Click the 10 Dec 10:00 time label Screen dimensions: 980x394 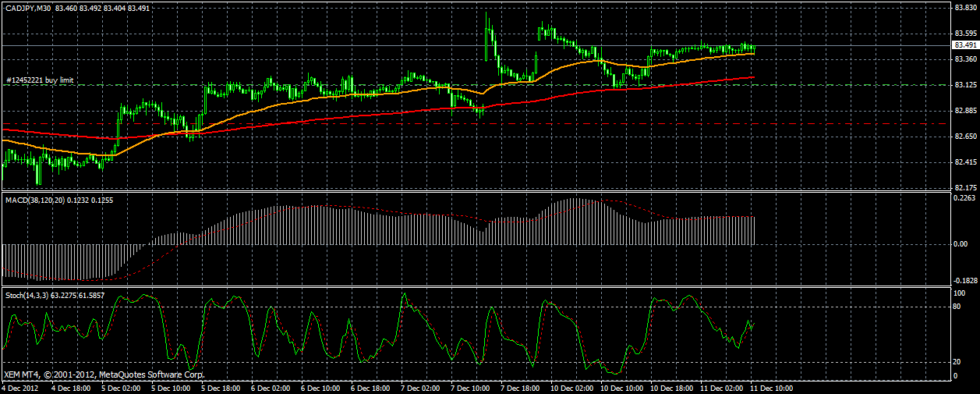click(621, 387)
